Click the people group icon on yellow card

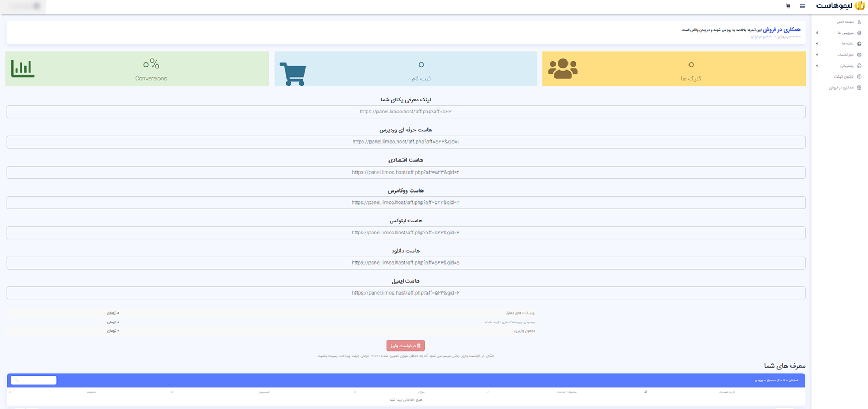click(563, 68)
